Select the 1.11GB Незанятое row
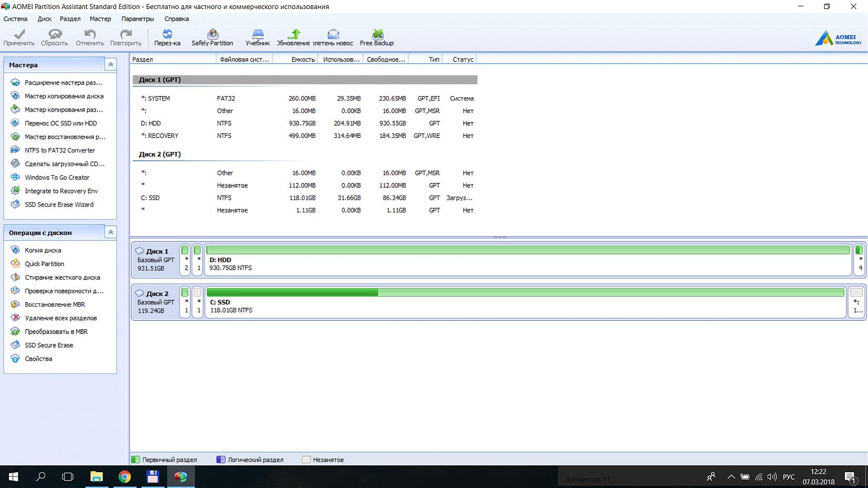The width and height of the screenshot is (868, 488). [x=305, y=210]
